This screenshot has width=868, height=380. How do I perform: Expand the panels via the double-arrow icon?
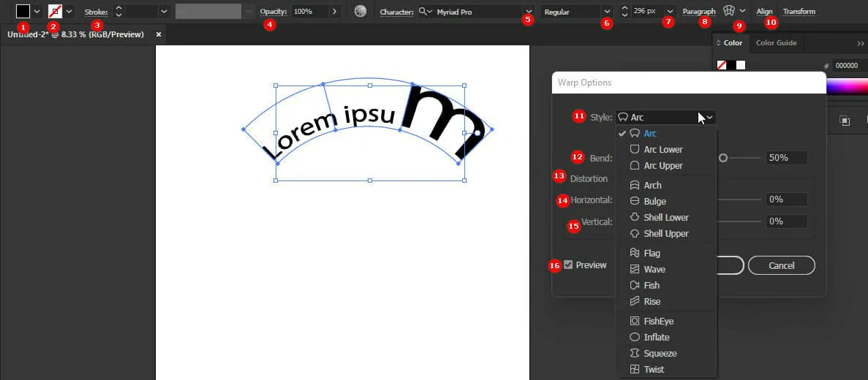tap(860, 43)
